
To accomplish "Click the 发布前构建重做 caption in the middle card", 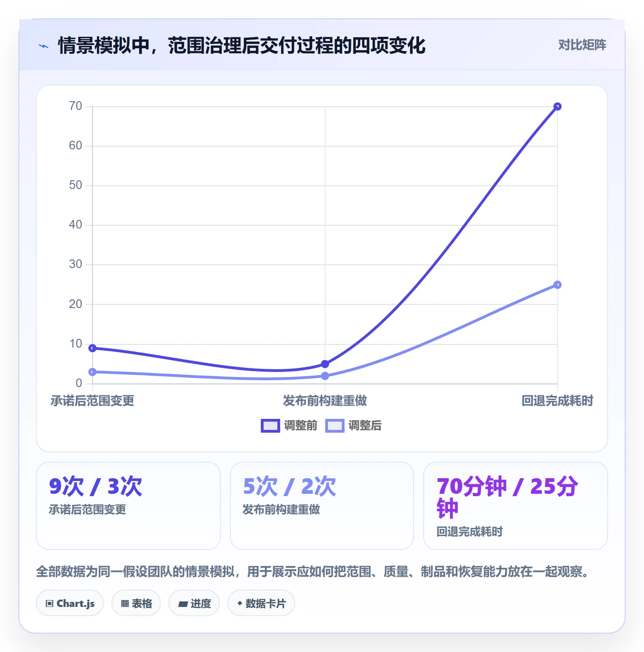I will (x=281, y=509).
